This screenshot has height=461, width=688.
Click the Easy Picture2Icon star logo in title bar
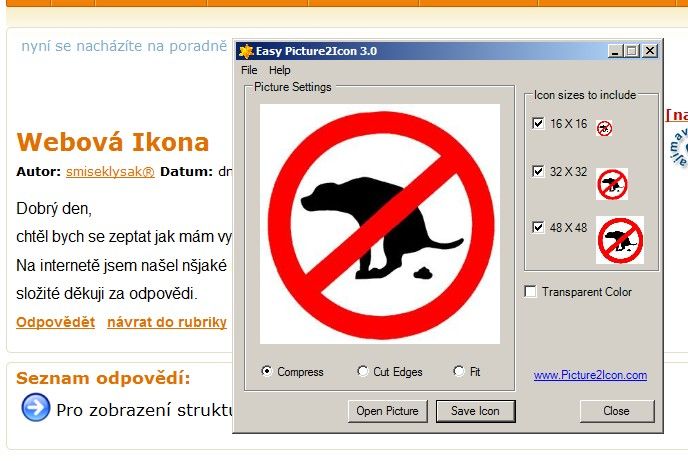(x=246, y=51)
